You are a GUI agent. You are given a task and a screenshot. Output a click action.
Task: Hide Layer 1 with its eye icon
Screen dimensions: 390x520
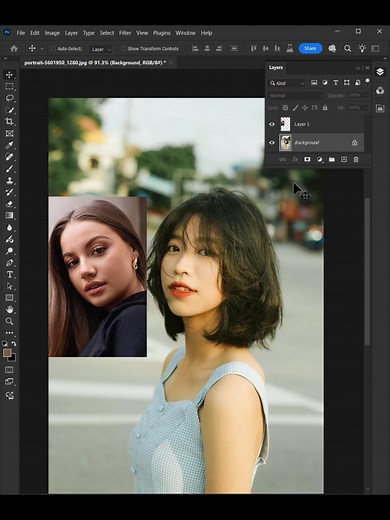pyautogui.click(x=272, y=124)
